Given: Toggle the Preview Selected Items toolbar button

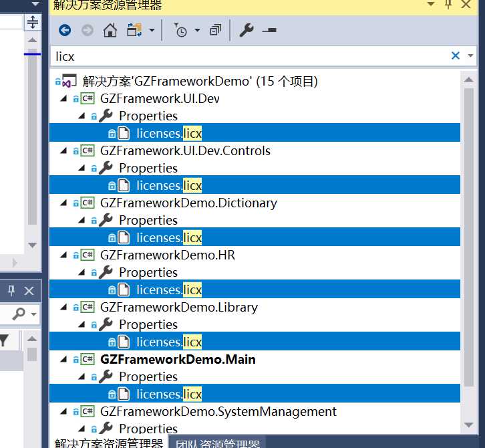Looking at the screenshot, I should point(269,30).
